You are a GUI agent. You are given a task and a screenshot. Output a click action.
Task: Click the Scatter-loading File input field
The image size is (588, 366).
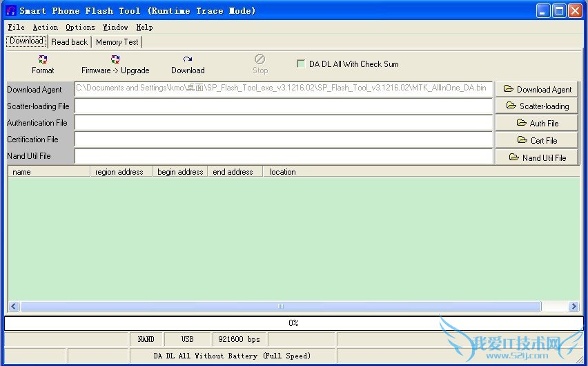click(x=283, y=106)
